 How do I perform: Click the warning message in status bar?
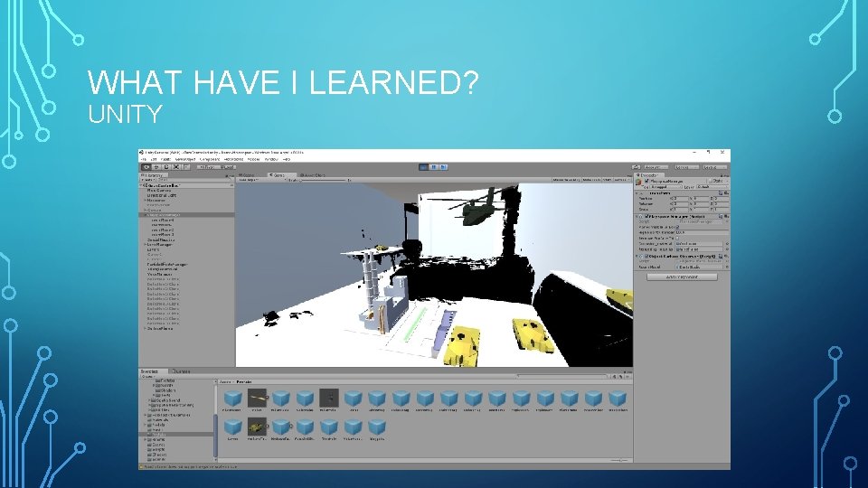pos(188,466)
